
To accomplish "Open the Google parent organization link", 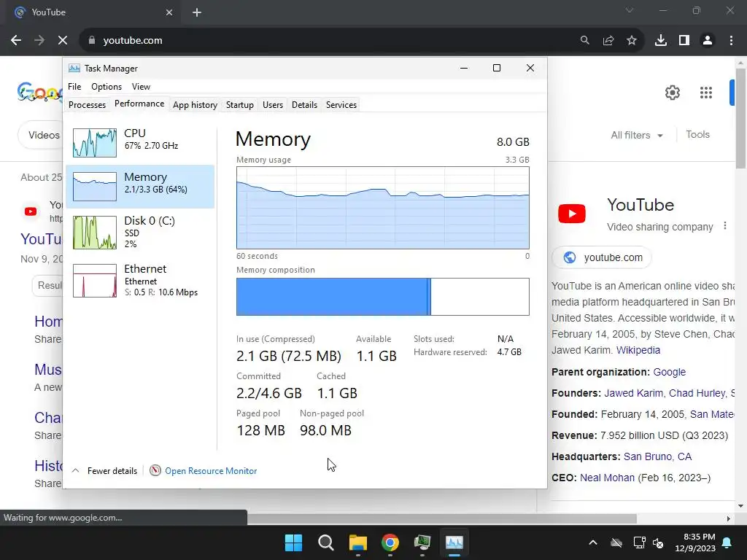I will pos(670,372).
